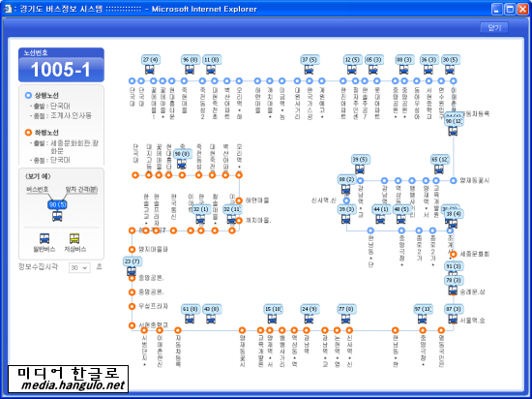Click the 저상버스 yellow bus legend icon

click(74, 238)
